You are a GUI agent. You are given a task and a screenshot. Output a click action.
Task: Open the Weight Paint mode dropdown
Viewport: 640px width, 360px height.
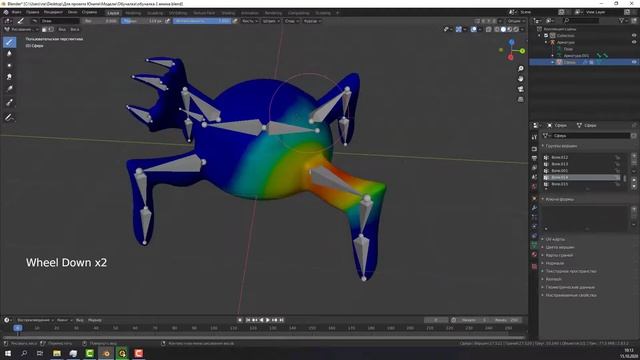pos(21,29)
